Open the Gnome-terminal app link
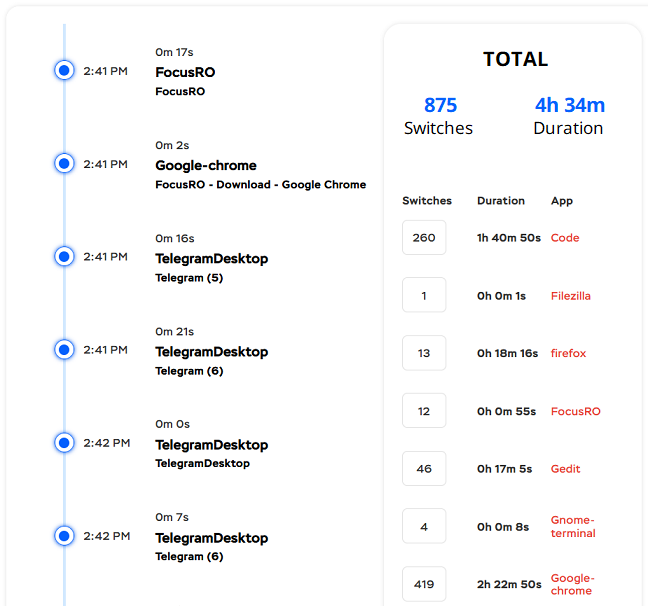Viewport: 648px width, 606px height. coord(573,526)
